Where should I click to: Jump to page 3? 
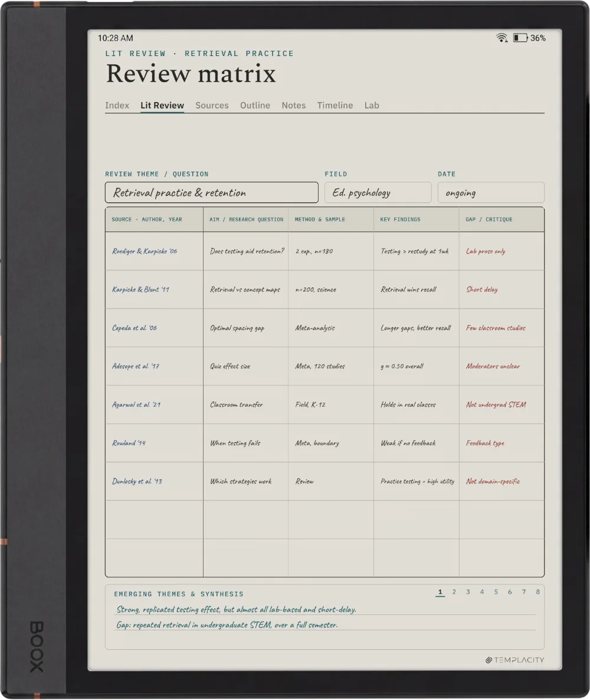468,592
